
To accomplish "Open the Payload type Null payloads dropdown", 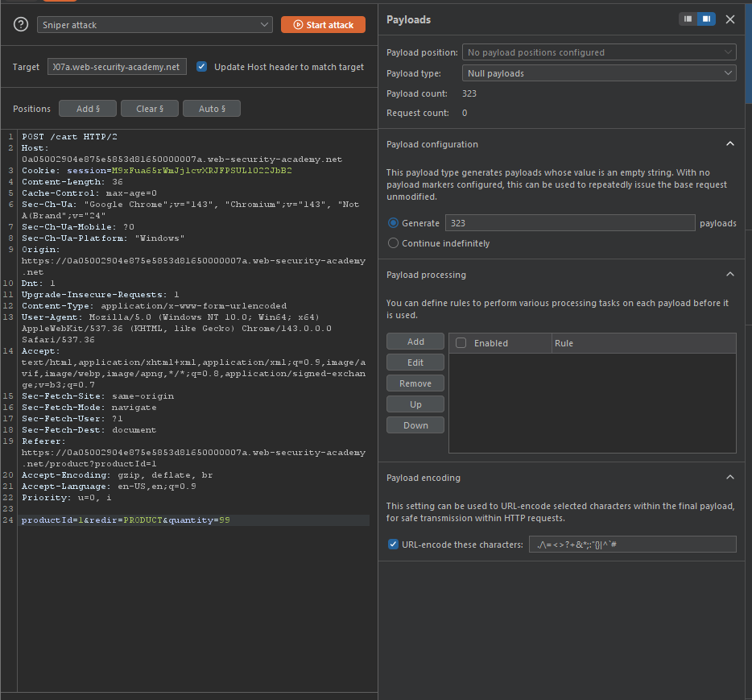I will (x=599, y=73).
